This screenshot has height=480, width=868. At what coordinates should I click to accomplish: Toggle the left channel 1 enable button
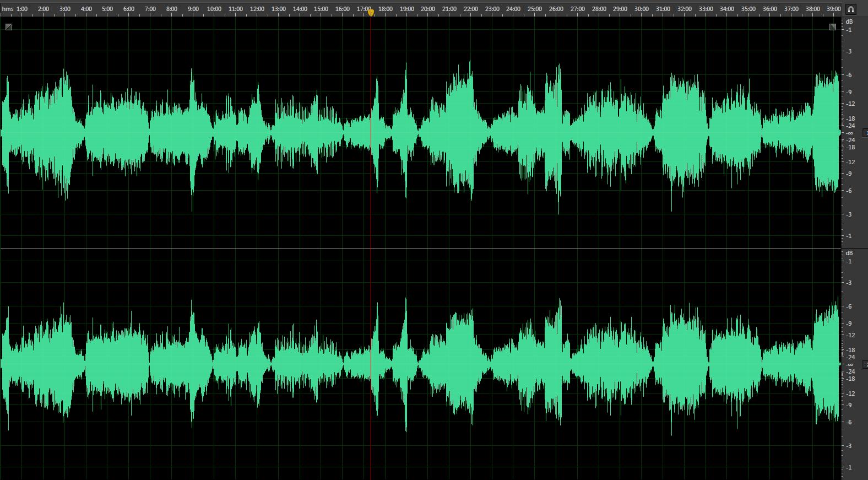[865, 133]
